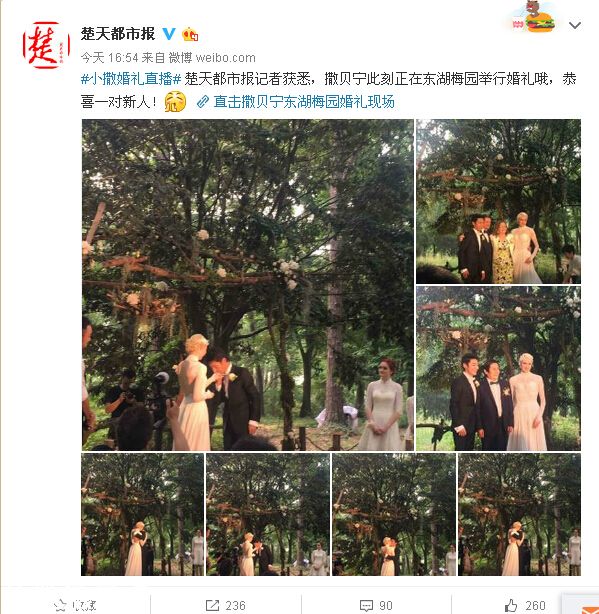This screenshot has height=614, width=599.
Task: Repost using the share icon 236
Action: [x=226, y=605]
